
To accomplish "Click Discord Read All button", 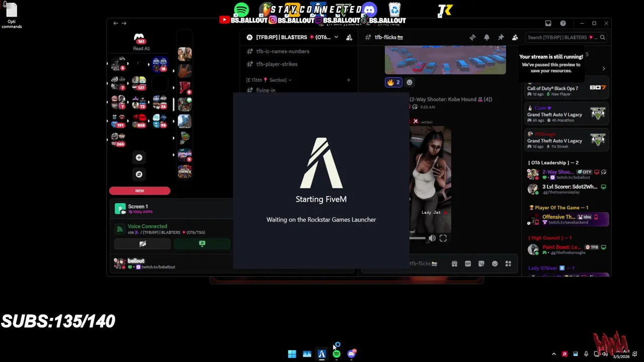I will [x=141, y=42].
